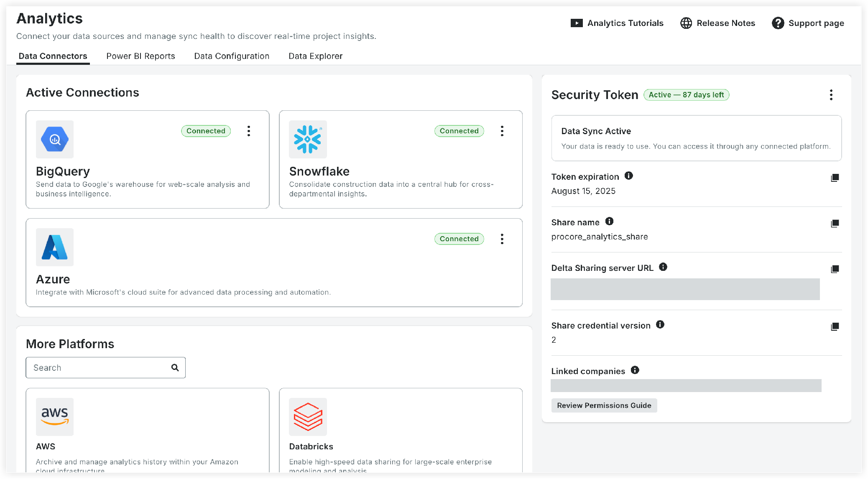Click the Snowflake Connected status badge
This screenshot has height=479, width=868.
tap(459, 131)
